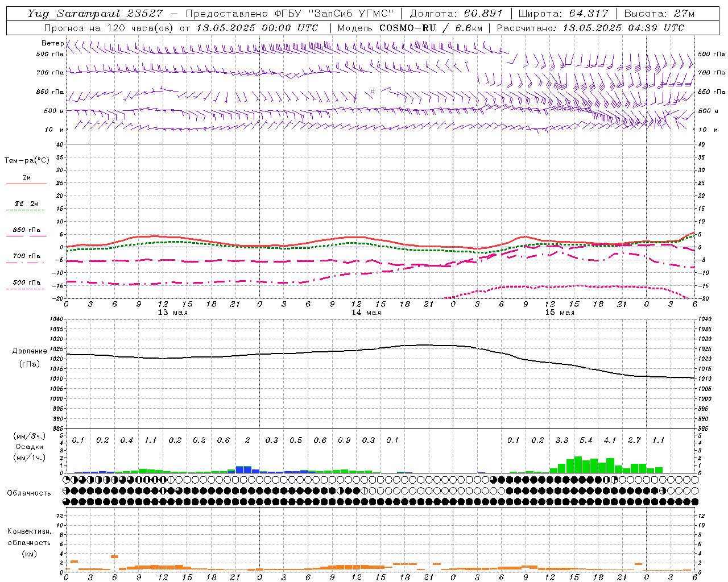This screenshot has width=728, height=582.
Task: Click the Облачность row label
Action: (x=29, y=493)
